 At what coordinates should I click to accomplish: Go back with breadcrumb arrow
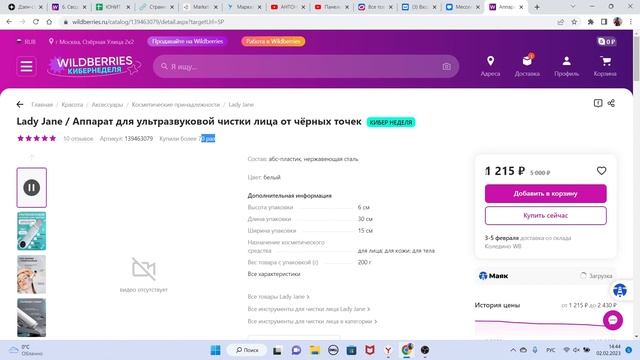(x=20, y=104)
